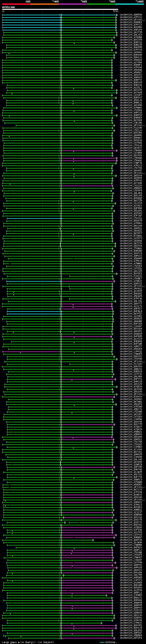146x644 pixels.
Task: Click the cyan alignment bar for UniRef100_Q96506
Action: pos(60,15)
